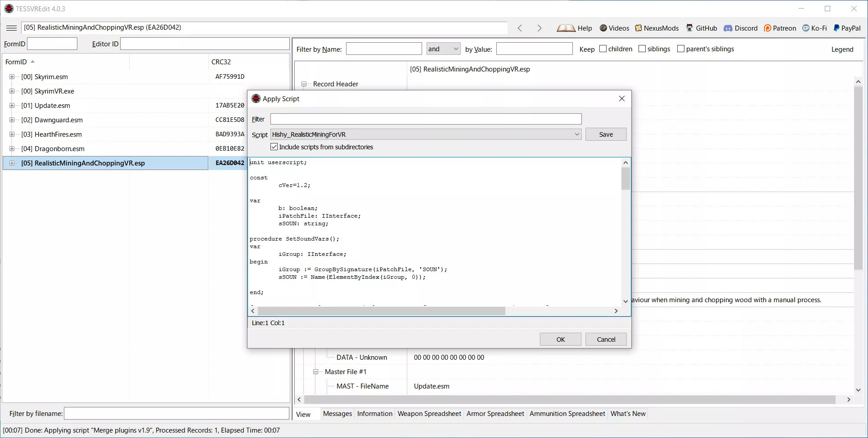This screenshot has width=868, height=438.
Task: Switch to the Information tab
Action: 375,414
